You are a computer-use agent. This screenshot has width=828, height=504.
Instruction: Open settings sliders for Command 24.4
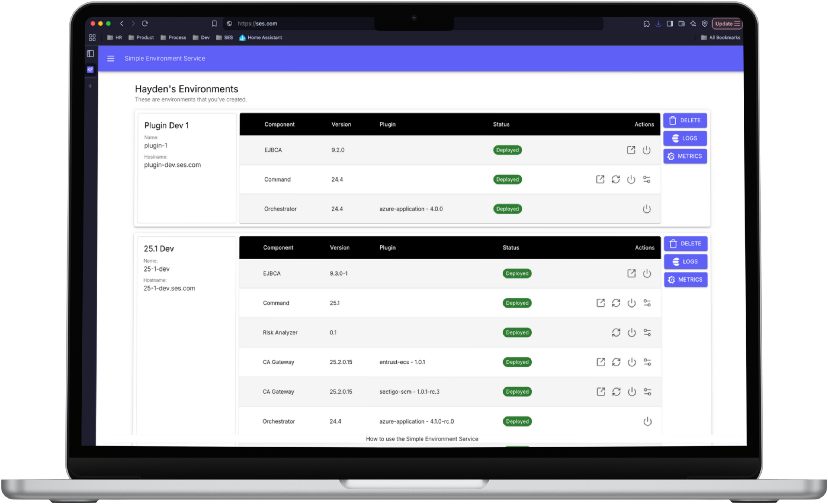click(647, 179)
